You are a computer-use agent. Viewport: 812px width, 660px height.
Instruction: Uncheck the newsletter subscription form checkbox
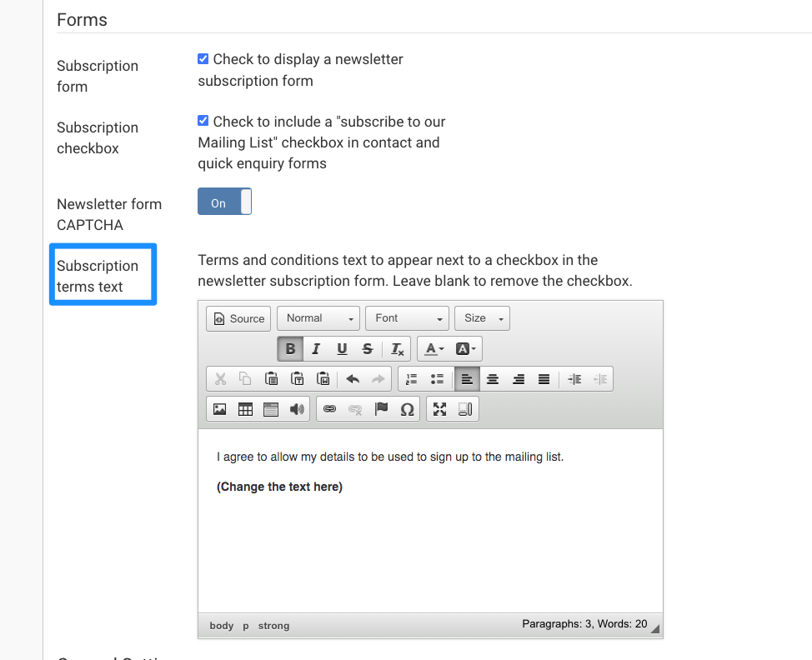(203, 59)
